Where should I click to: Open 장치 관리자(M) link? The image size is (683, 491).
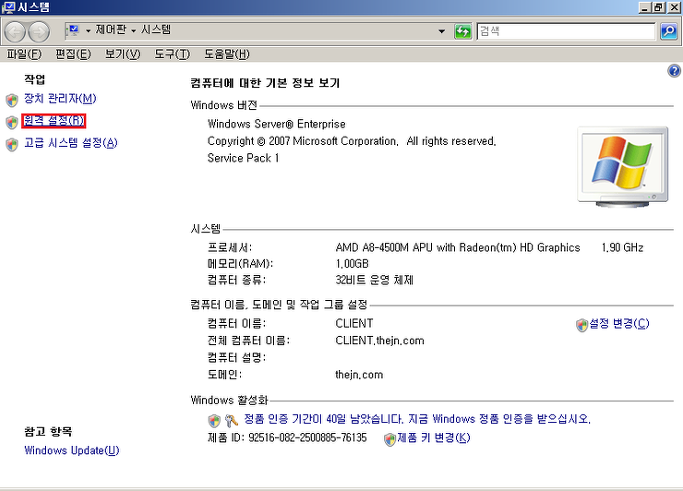[60, 98]
